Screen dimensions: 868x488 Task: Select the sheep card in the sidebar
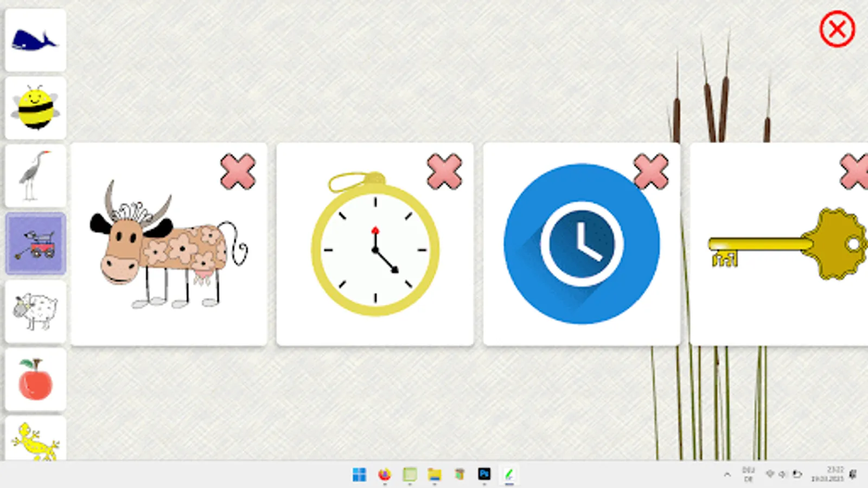tap(35, 311)
